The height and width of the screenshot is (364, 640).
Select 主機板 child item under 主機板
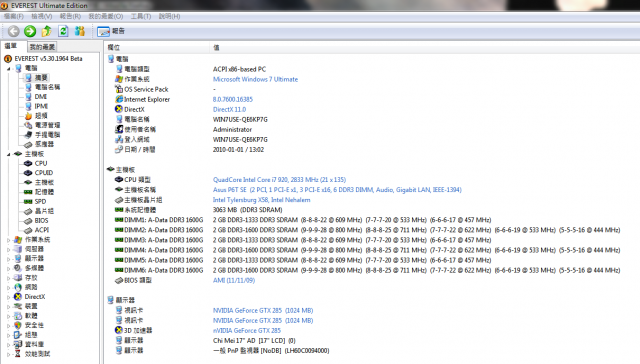point(44,182)
